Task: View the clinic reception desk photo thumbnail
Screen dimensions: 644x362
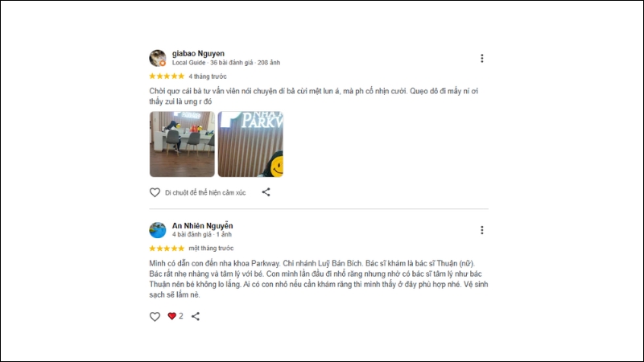Action: click(x=182, y=144)
